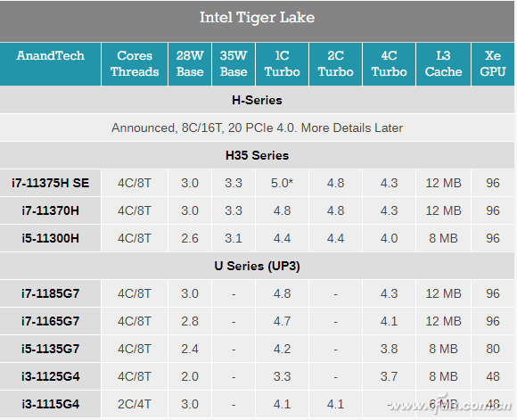This screenshot has width=517, height=420.
Task: Select the 1C Turbo column header
Action: (282, 63)
